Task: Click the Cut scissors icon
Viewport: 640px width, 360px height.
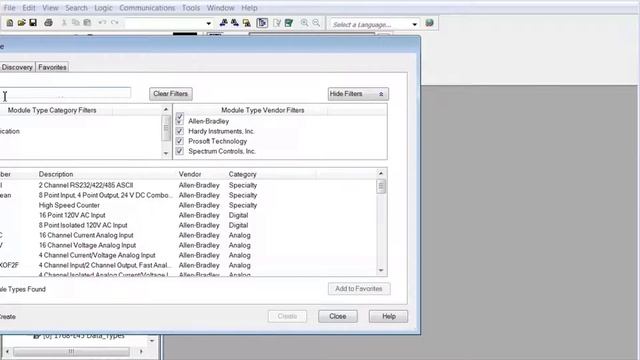Action: click(64, 23)
